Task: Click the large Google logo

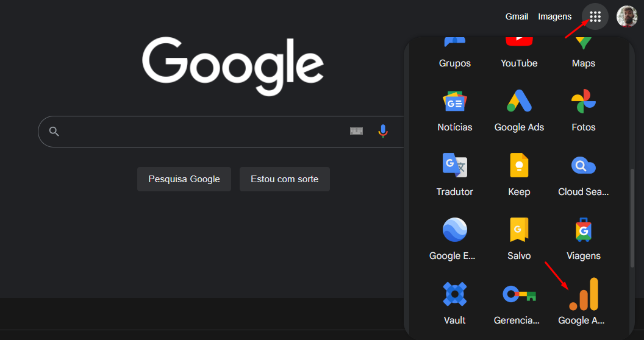Action: pos(233,66)
